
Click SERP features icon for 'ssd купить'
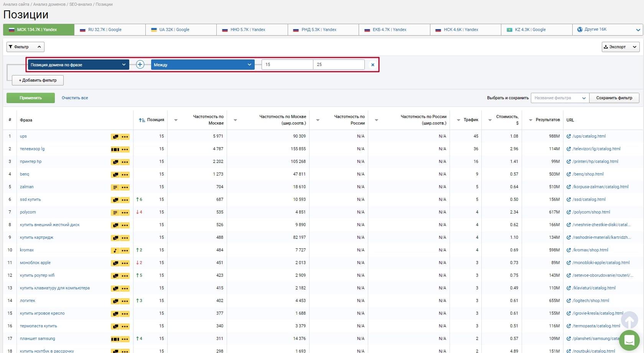click(115, 200)
